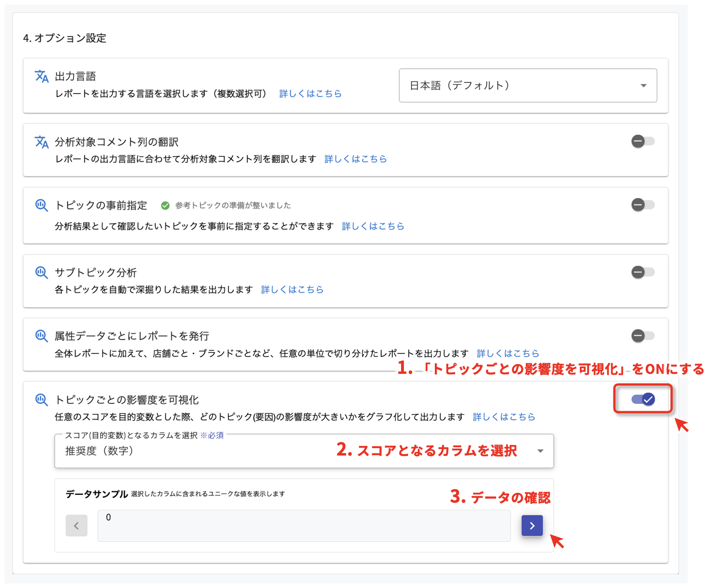Click the analysis icon beside トピックごとの影響度を可視化
This screenshot has width=709, height=588.
pos(42,400)
